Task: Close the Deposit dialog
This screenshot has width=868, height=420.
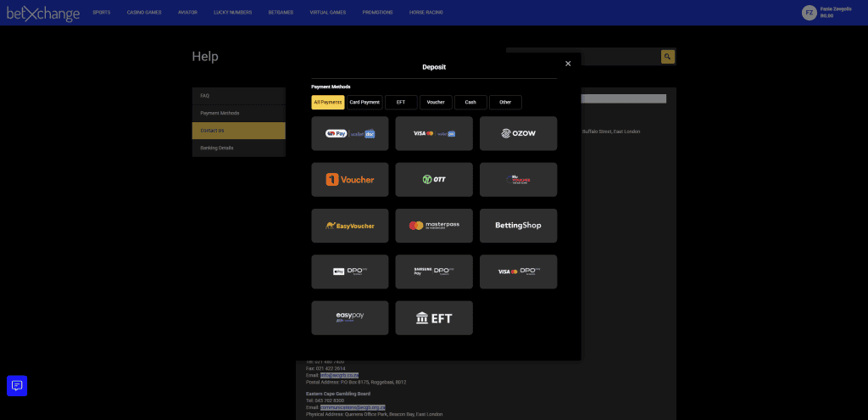Action: coord(568,64)
